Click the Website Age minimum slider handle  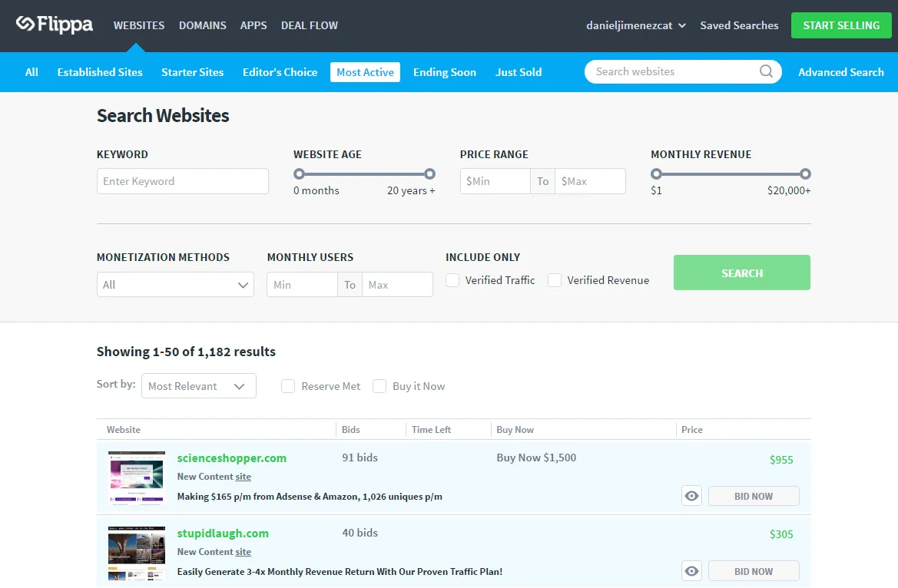299,173
